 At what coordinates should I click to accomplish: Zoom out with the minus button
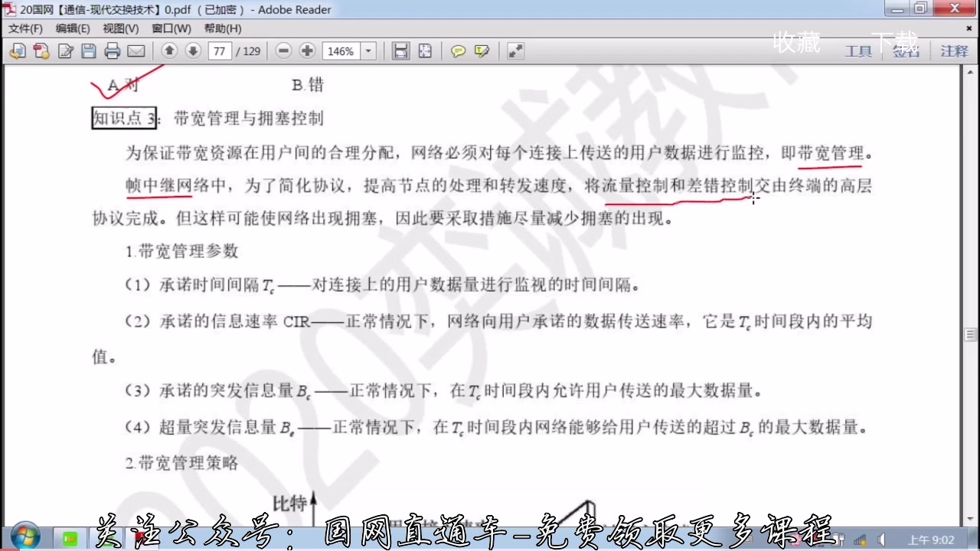[283, 51]
